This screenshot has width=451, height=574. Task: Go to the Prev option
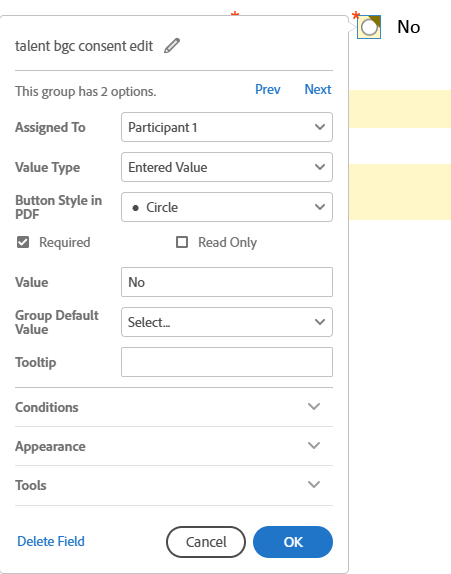point(268,89)
